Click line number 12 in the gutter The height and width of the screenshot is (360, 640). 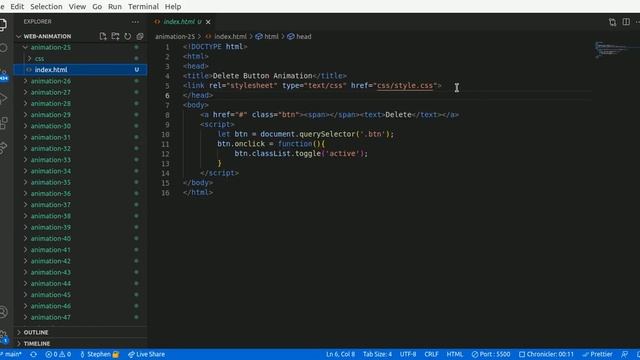point(165,154)
